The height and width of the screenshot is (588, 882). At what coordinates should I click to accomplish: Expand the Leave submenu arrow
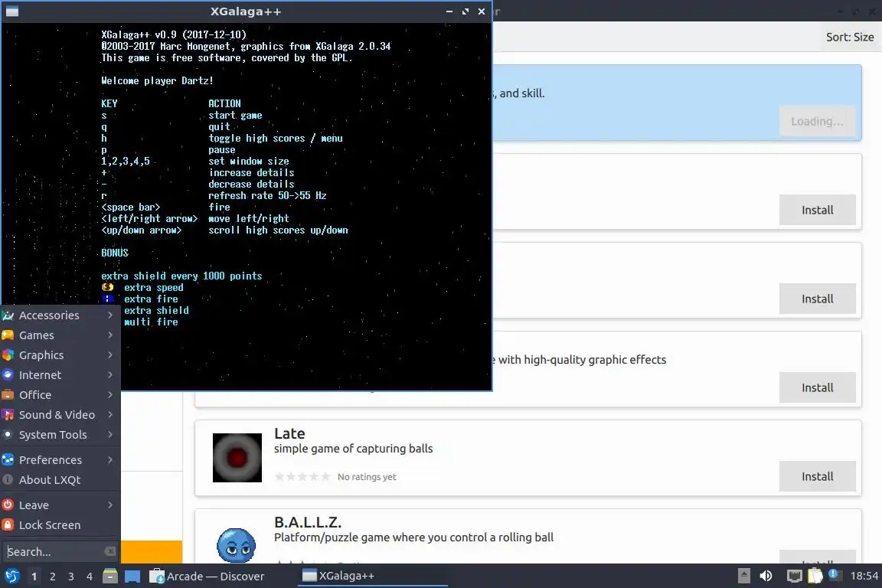pyautogui.click(x=110, y=505)
